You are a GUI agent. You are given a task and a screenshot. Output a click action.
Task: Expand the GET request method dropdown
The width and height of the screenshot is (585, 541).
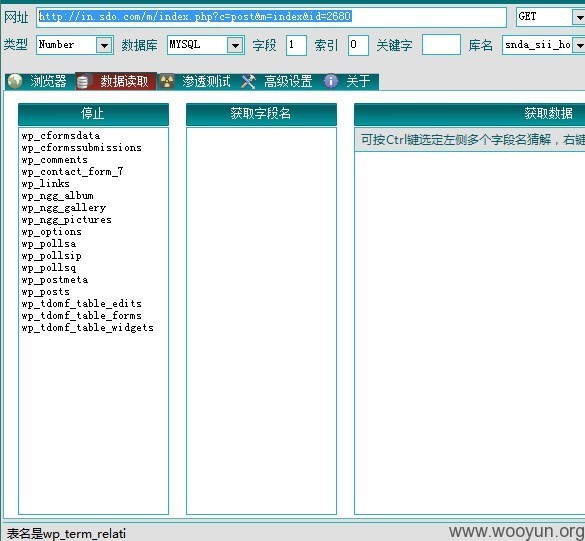coord(579,17)
